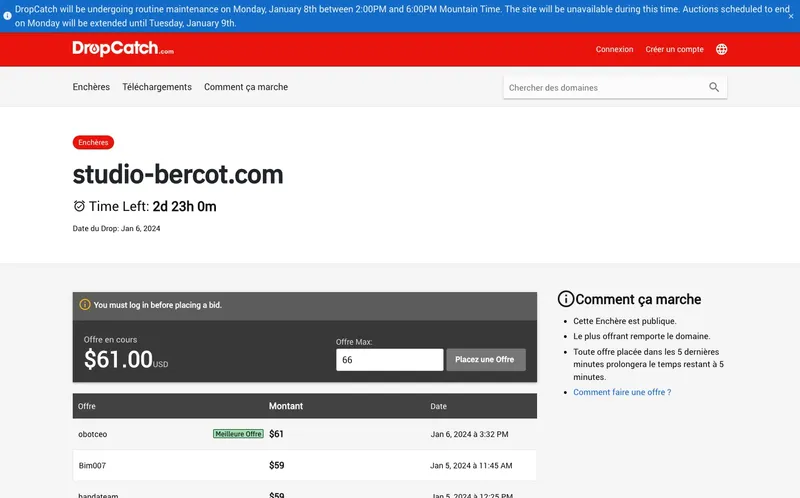The image size is (800, 498).
Task: Click the Meilleure Offre badge
Action: (x=238, y=434)
